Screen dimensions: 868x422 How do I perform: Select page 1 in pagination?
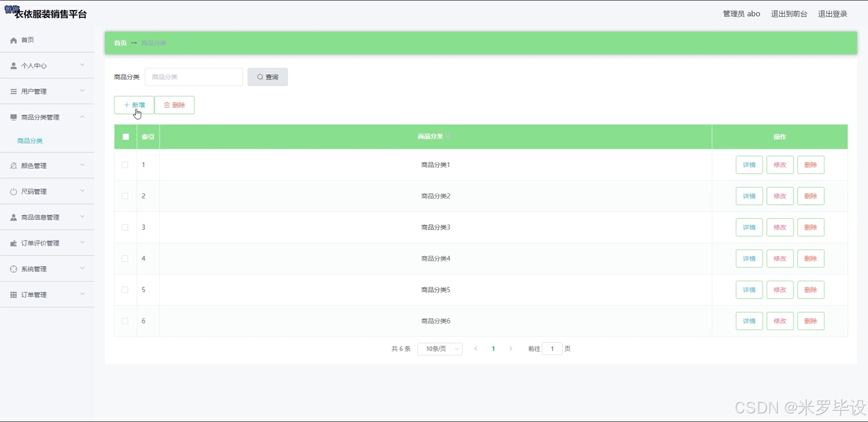point(493,349)
